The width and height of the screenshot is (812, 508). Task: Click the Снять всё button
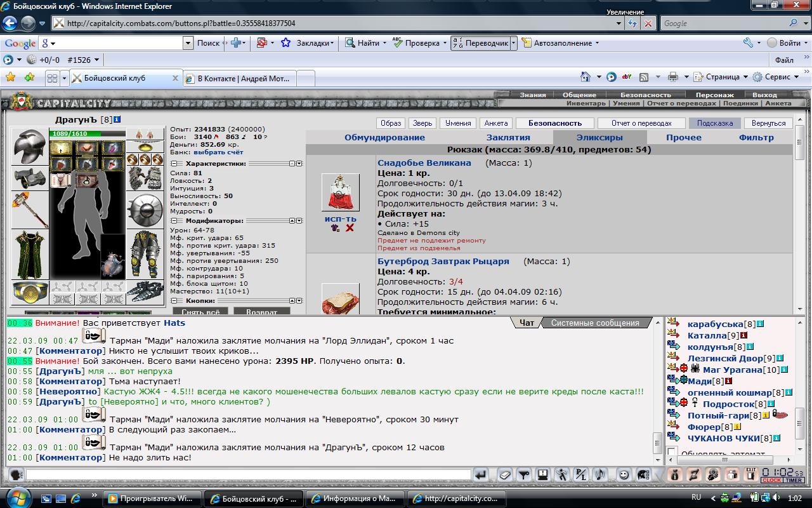pos(200,312)
